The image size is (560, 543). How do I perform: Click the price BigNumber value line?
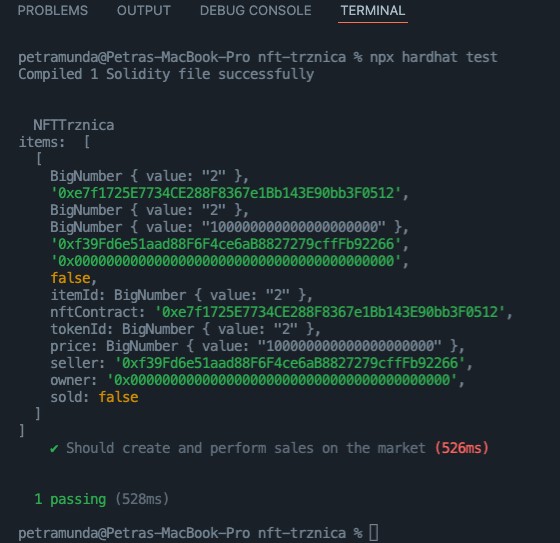[x=257, y=346]
